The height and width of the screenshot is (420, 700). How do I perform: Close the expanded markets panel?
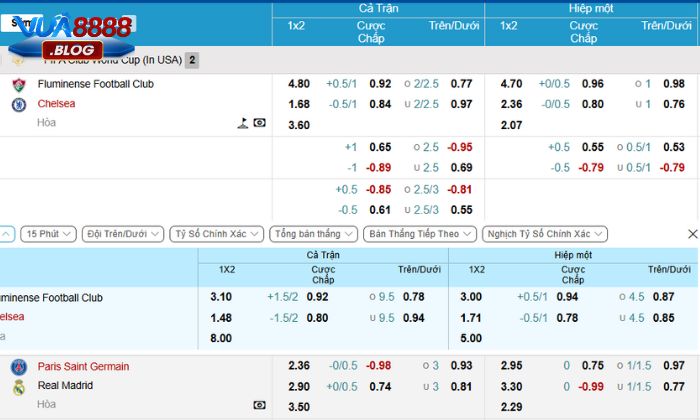point(692,234)
